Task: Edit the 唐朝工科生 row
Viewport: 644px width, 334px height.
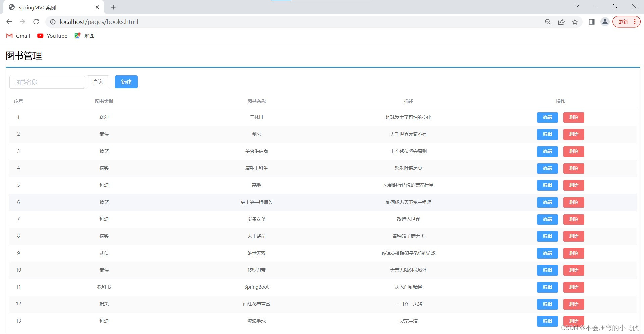Action: [547, 168]
